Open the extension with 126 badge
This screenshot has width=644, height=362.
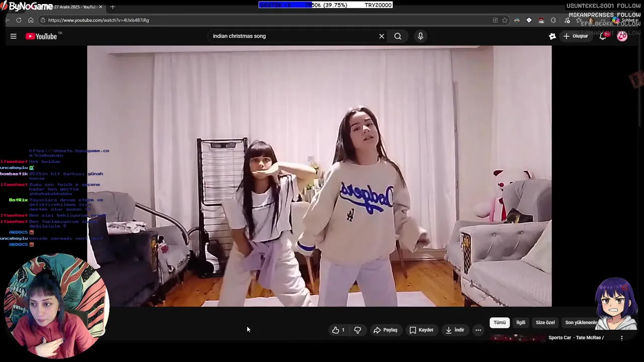tap(541, 20)
